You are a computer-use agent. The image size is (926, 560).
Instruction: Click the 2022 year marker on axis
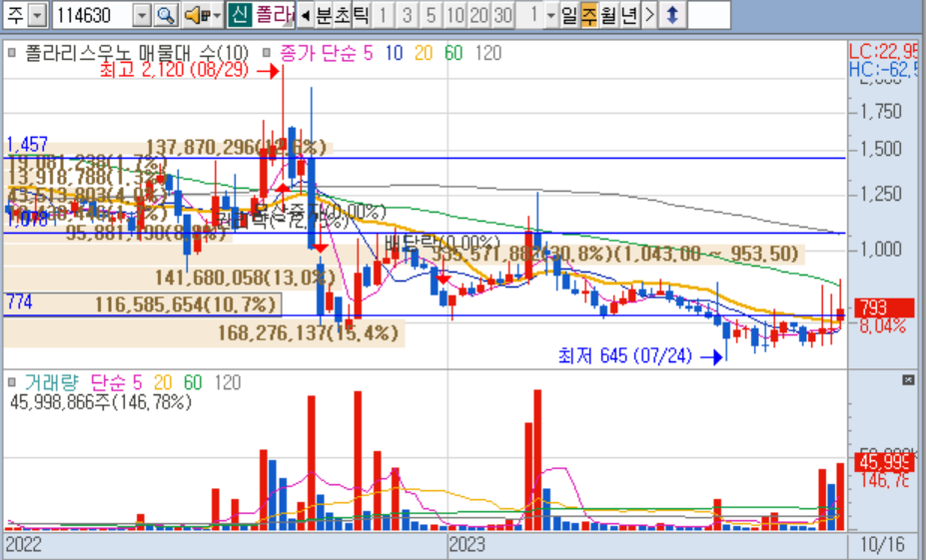24,544
